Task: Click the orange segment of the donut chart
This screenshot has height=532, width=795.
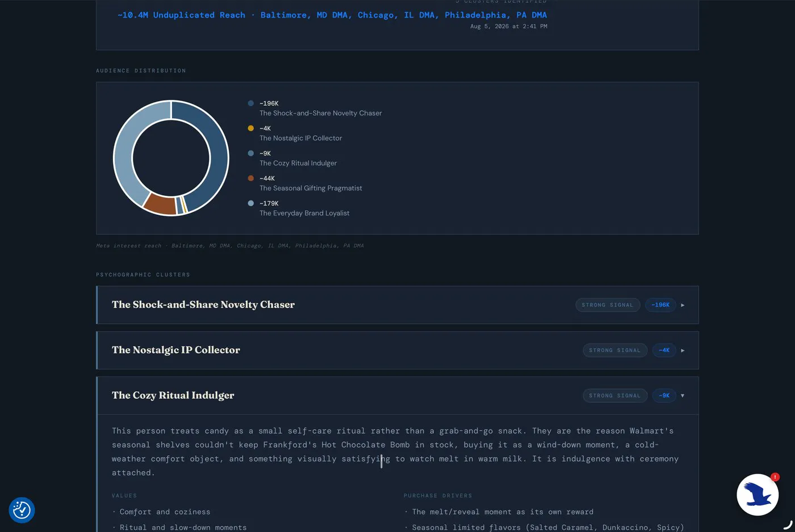Action: pos(161,204)
